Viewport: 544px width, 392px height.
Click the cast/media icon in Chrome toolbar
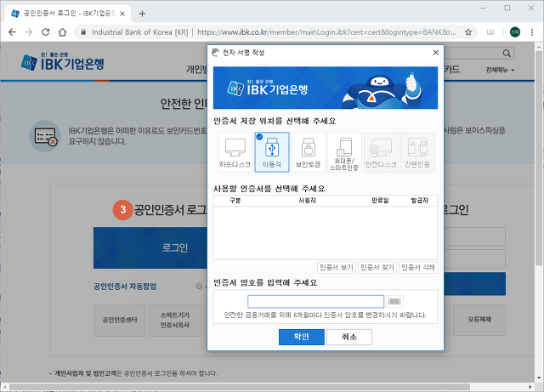click(490, 32)
